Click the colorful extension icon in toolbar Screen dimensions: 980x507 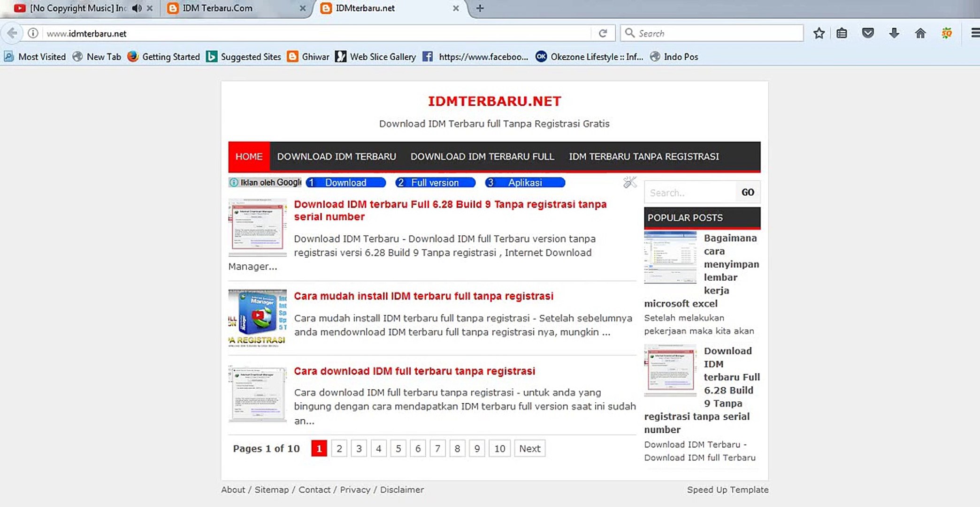pyautogui.click(x=947, y=33)
